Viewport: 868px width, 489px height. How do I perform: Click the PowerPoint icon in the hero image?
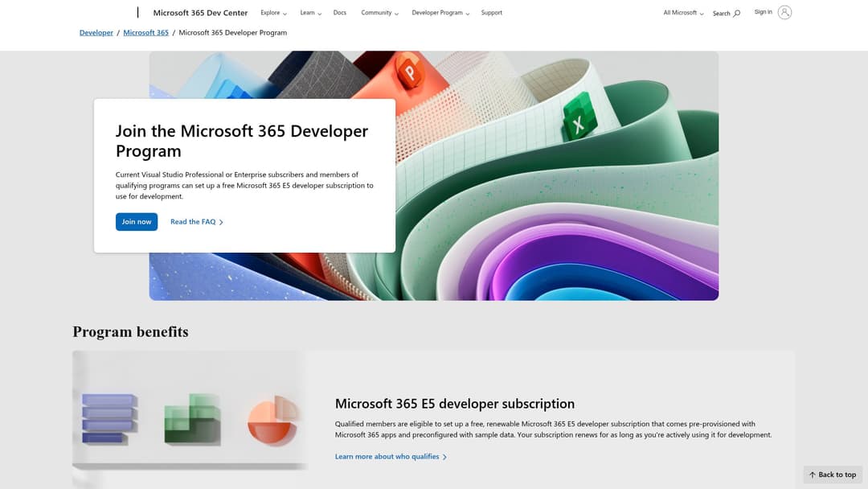pos(410,72)
